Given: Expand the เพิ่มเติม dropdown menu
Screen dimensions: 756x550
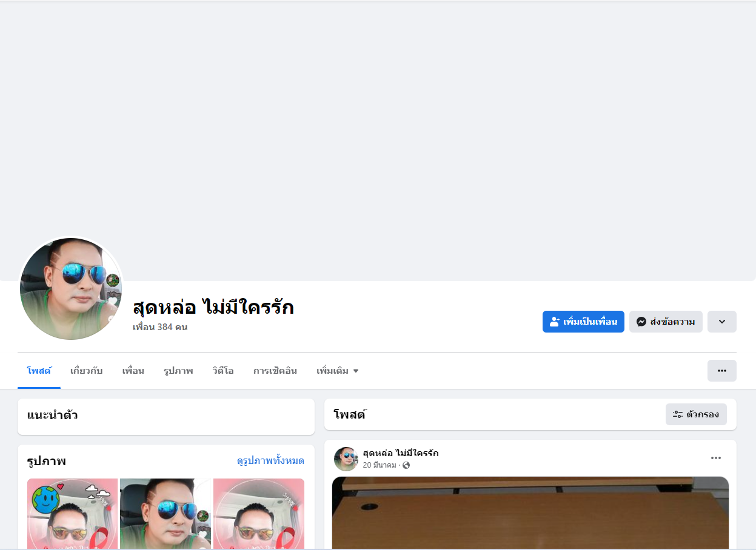Looking at the screenshot, I should [338, 371].
